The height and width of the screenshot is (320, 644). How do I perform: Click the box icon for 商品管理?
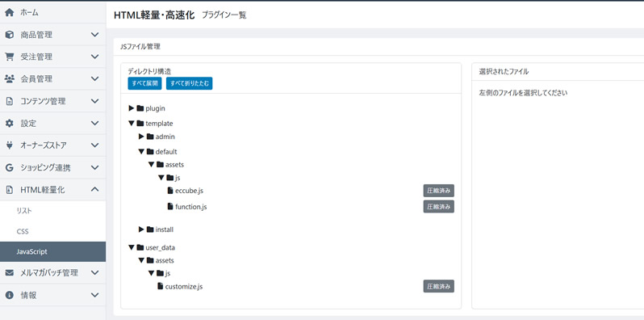tap(9, 35)
